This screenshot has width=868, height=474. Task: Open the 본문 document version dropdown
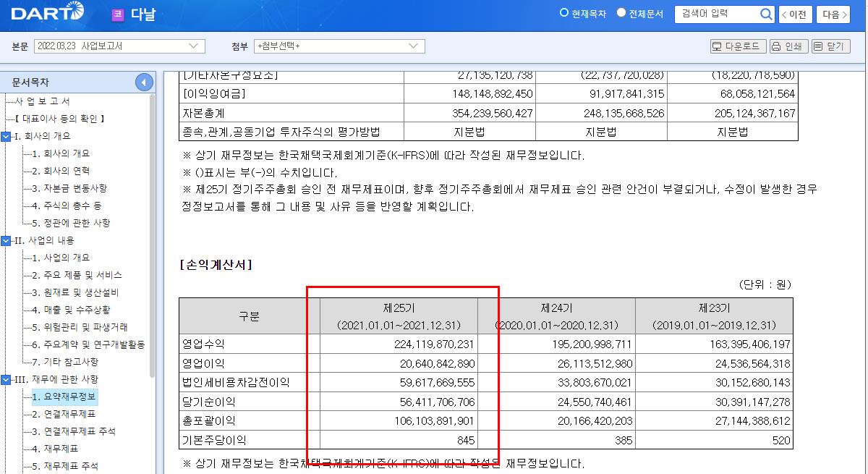(119, 46)
